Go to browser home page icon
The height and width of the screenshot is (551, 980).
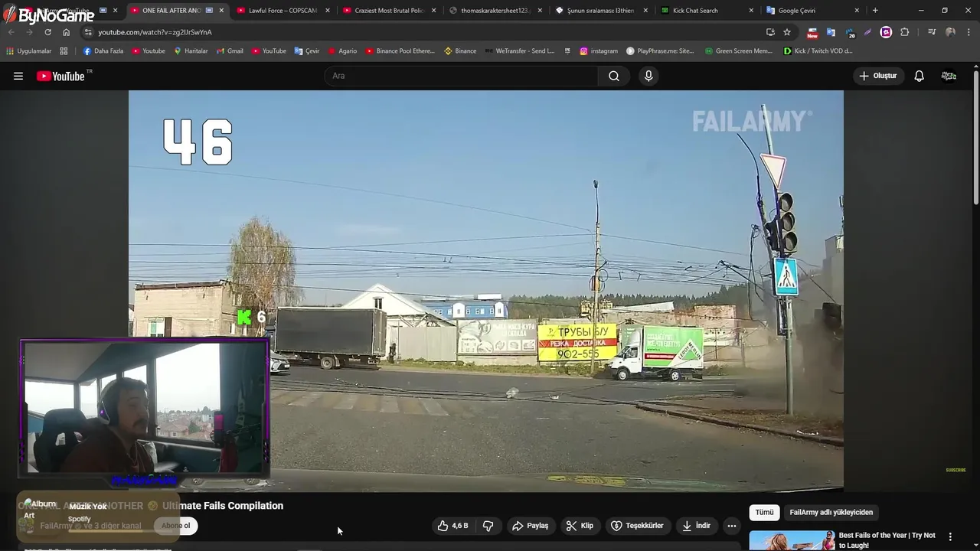tap(66, 32)
